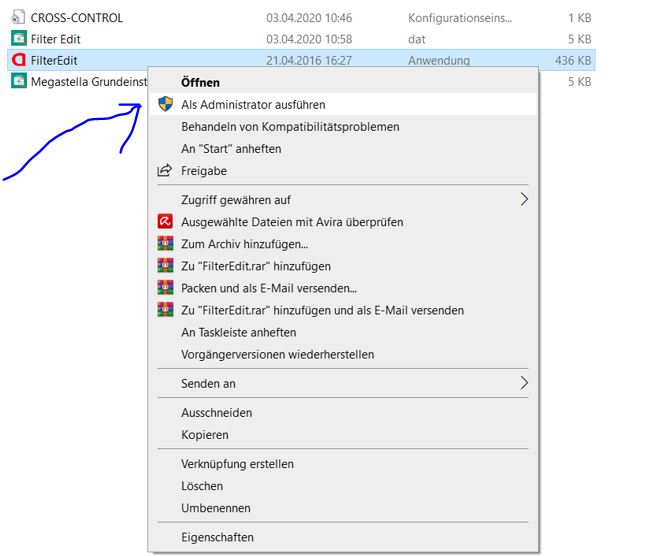Viewport: 659px width, 556px height.
Task: Click the CROSS-CONTROL configuration file icon
Action: click(18, 17)
